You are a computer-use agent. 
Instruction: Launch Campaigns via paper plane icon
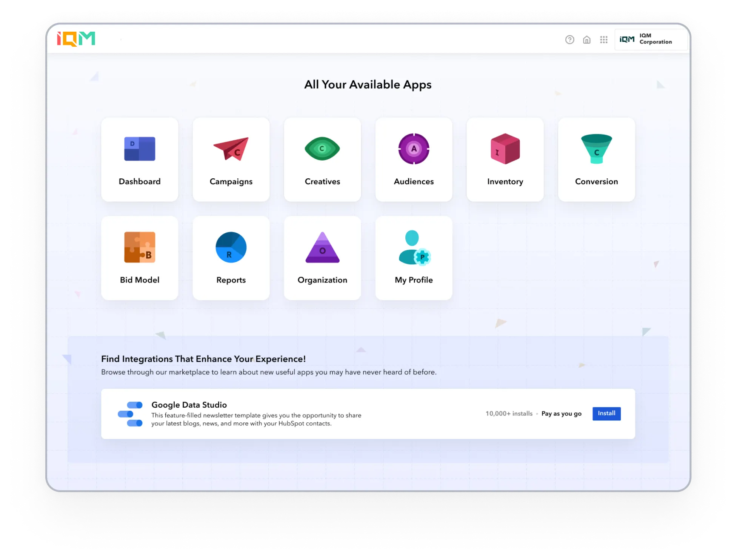(x=231, y=149)
